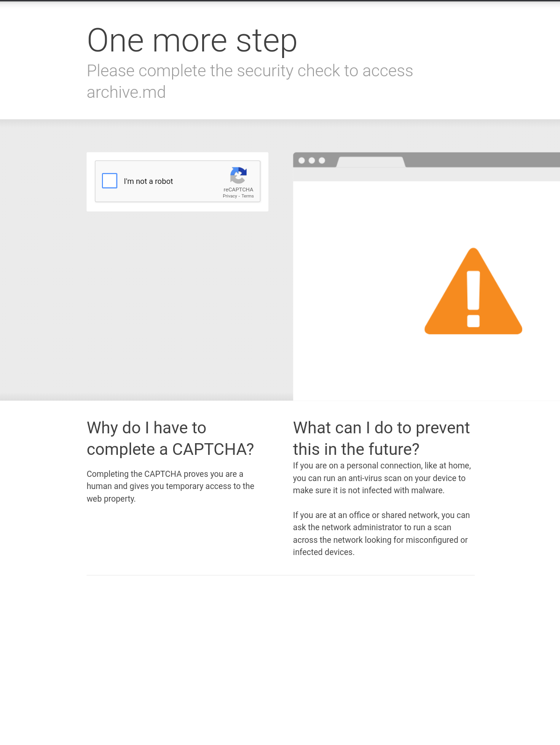Click the reCAPTCHA logo icon
560x745 pixels.
point(239,175)
